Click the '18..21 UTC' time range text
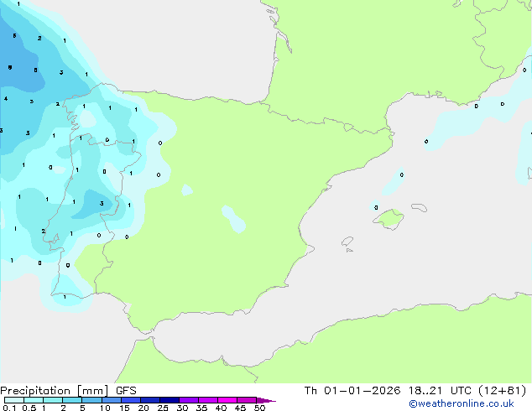Image resolution: width=532 pixels, height=411 pixels. [x=441, y=391]
